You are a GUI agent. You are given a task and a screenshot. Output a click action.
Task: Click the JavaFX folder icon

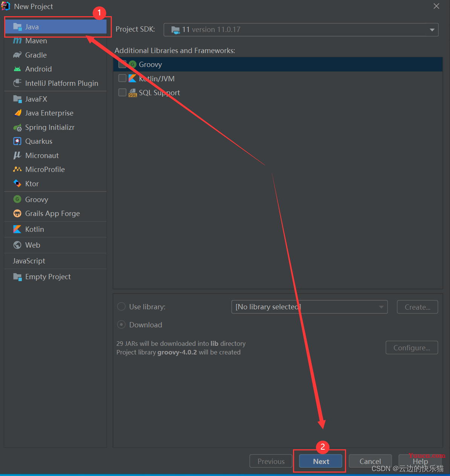point(17,99)
